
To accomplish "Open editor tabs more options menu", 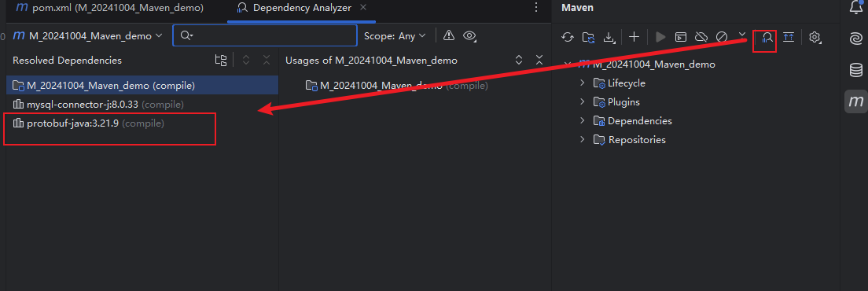I will [535, 8].
